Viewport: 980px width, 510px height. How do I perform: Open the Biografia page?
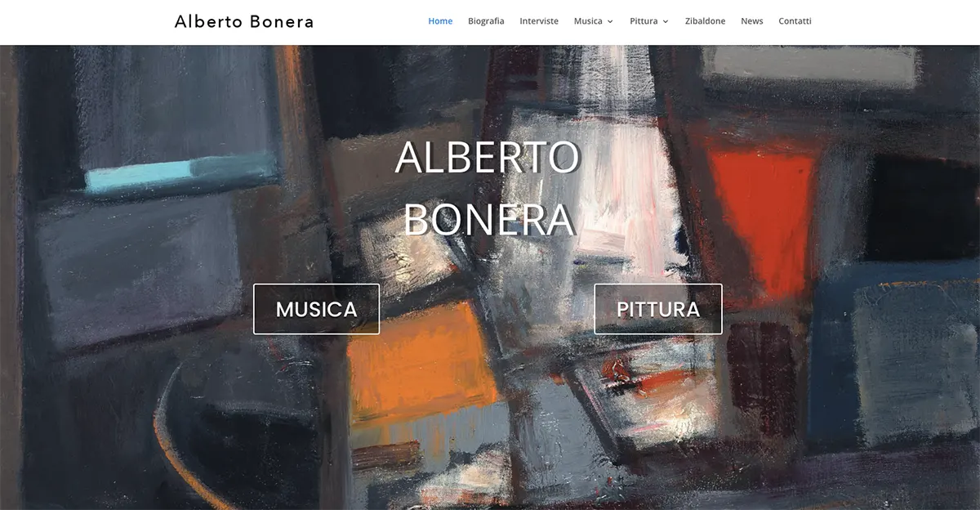click(486, 21)
